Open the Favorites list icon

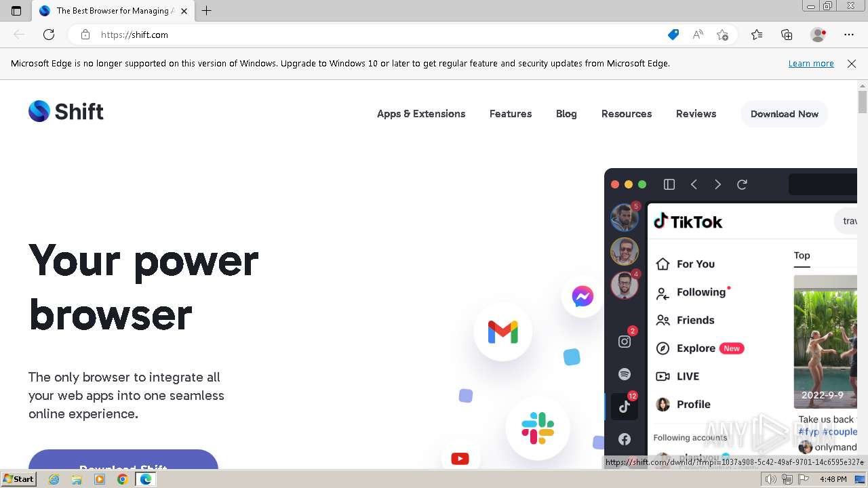757,35
